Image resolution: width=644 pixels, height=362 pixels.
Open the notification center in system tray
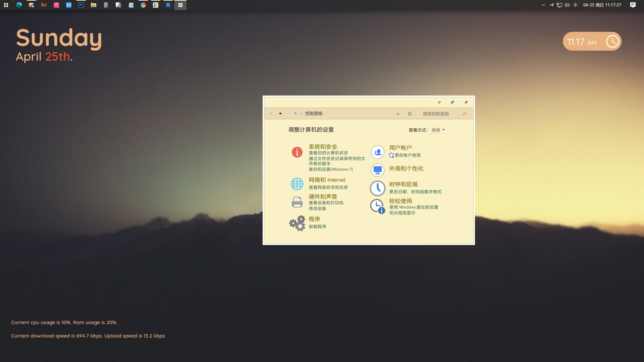click(633, 5)
